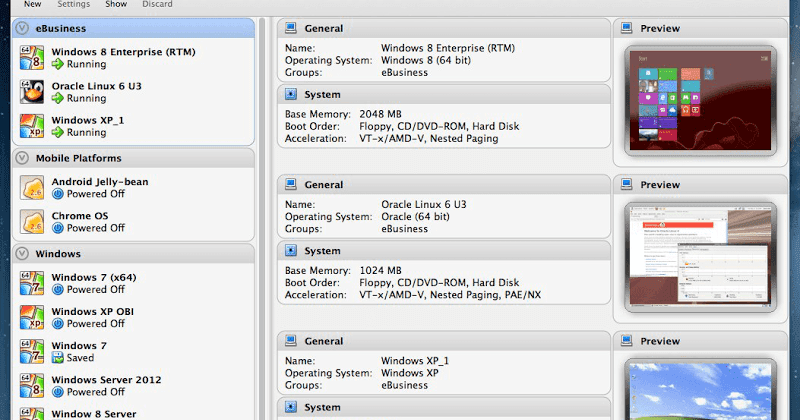Collapse the Windows group chevron
800x420 pixels.
pyautogui.click(x=22, y=254)
